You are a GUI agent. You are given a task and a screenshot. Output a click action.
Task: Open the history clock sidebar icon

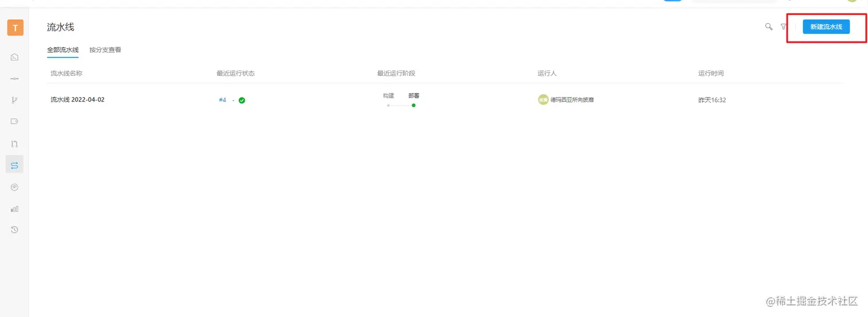point(15,230)
